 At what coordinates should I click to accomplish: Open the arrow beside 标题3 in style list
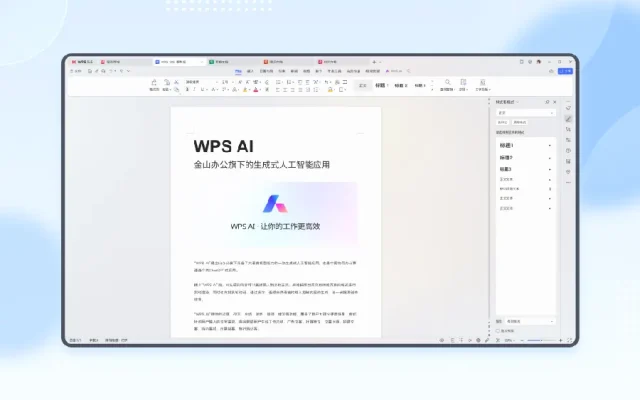(x=550, y=169)
